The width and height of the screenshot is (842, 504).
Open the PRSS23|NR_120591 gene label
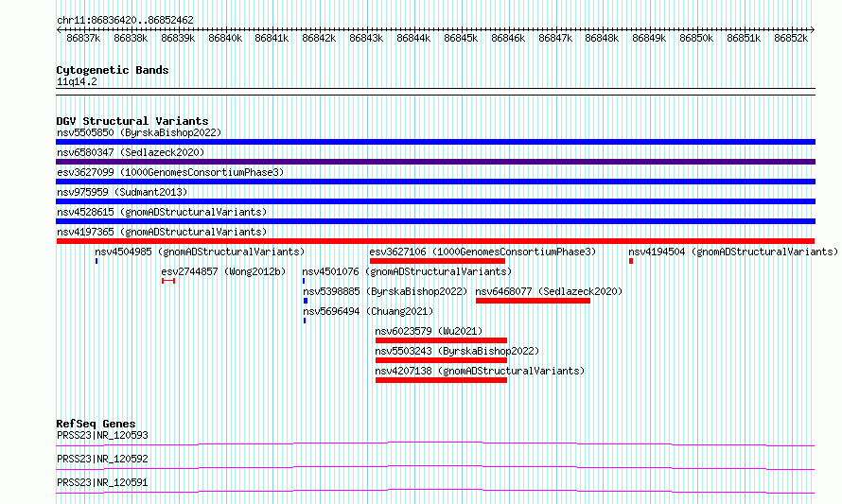[x=102, y=482]
